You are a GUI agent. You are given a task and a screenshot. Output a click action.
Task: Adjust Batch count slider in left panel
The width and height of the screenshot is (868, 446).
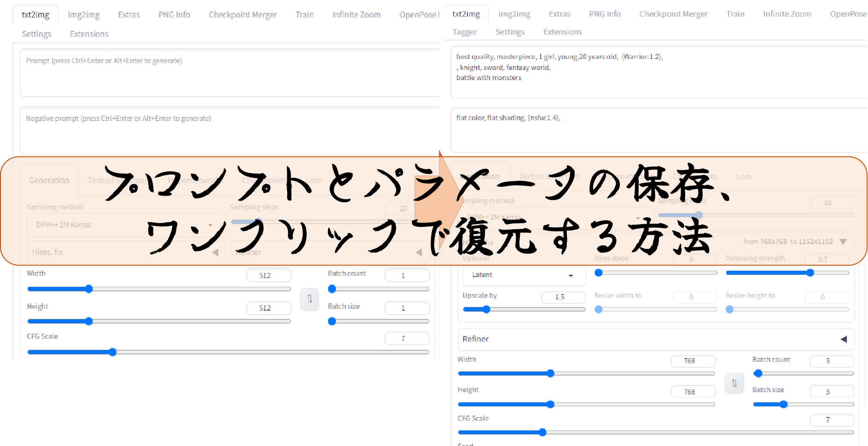click(379, 289)
